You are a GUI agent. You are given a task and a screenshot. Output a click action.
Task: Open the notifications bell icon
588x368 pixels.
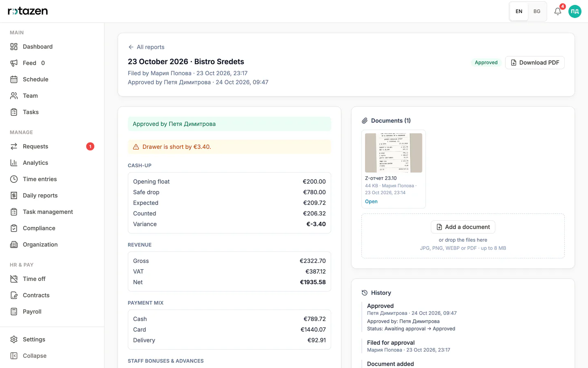pyautogui.click(x=557, y=11)
